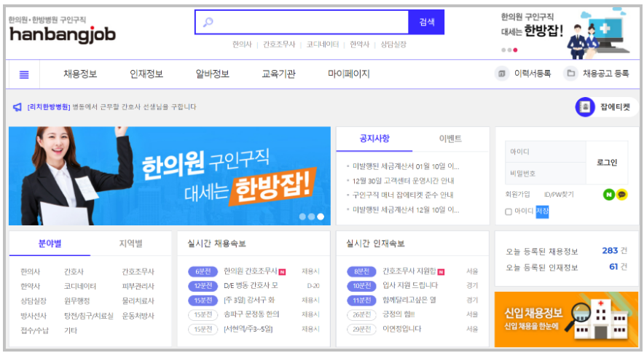
Task: Select 접수/수납 category
Action: pos(34,330)
